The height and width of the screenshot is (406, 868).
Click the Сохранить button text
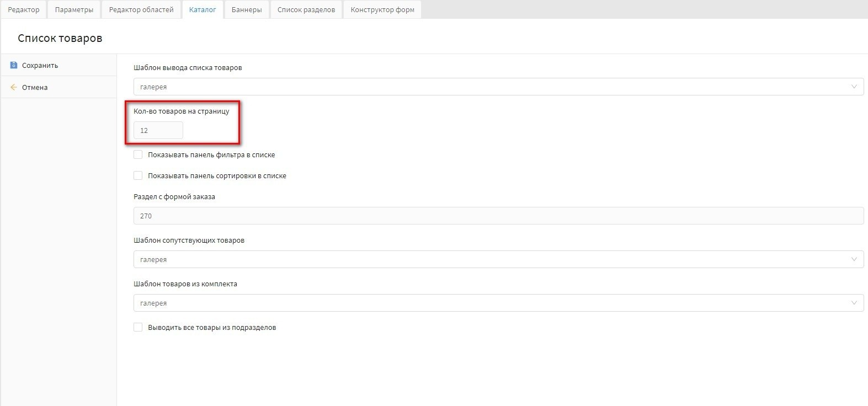point(40,65)
